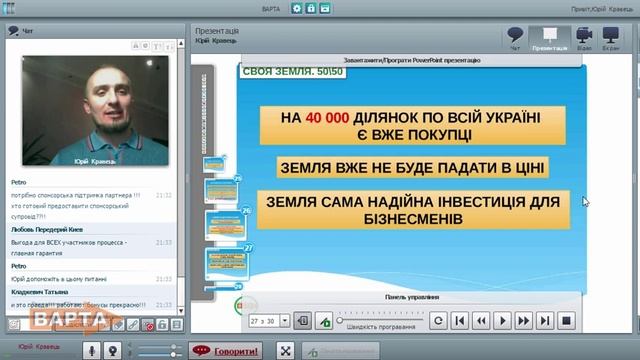Click the play button in control panel
Screen dimensions: 640x360
502,321
